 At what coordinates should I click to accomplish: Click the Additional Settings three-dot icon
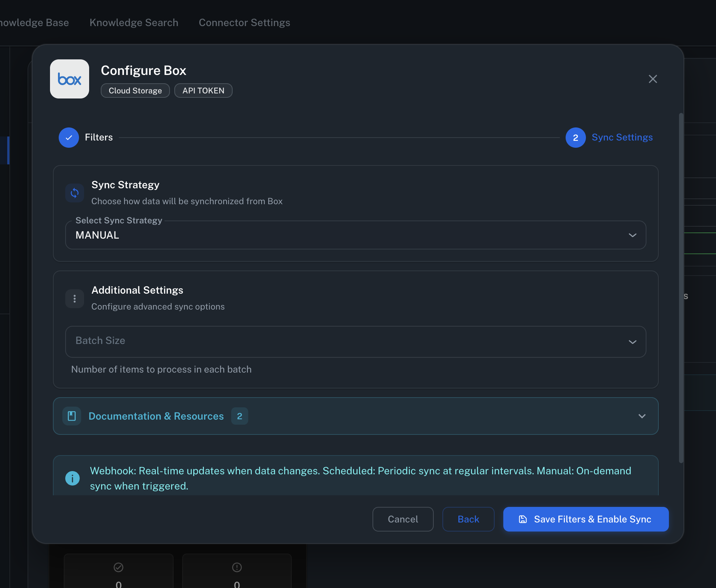[x=74, y=298]
